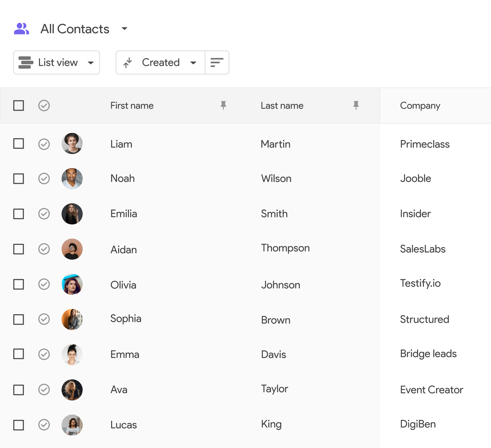Click the header circle checkmark icon
The width and height of the screenshot is (491, 448).
(44, 105)
